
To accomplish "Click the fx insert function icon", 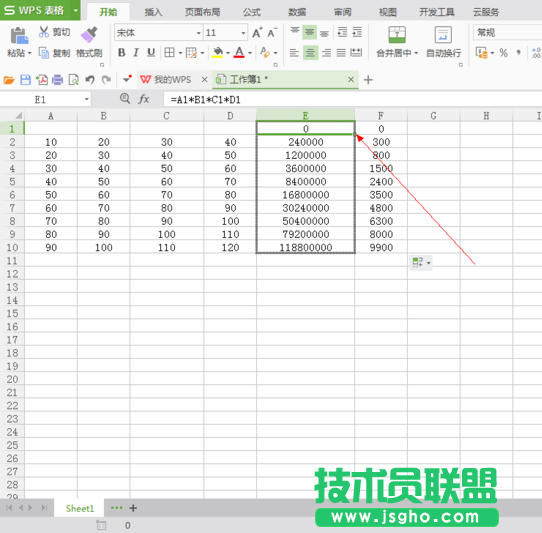I will coord(144,100).
